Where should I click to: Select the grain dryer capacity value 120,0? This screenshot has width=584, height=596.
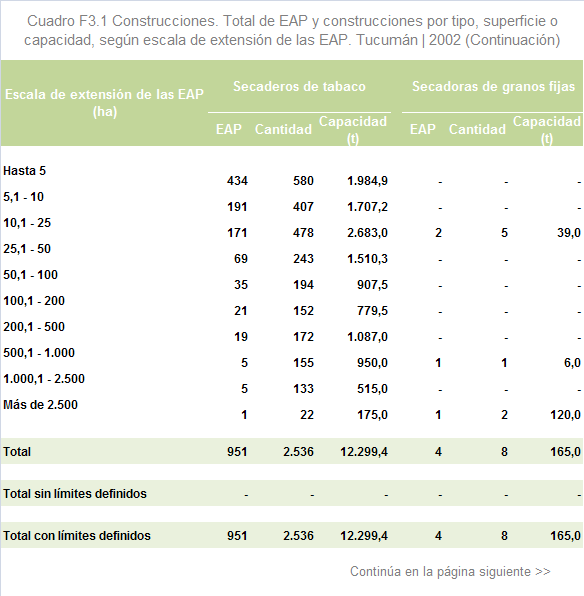tap(565, 415)
